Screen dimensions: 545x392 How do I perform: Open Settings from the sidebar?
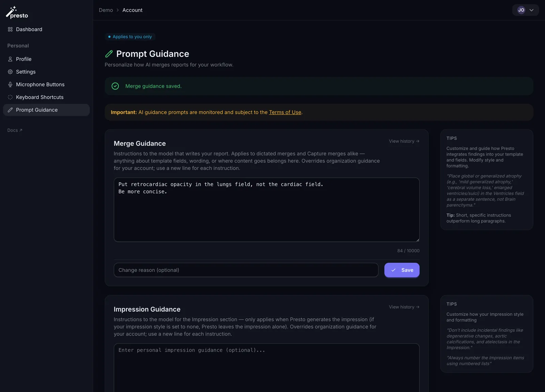[46, 72]
